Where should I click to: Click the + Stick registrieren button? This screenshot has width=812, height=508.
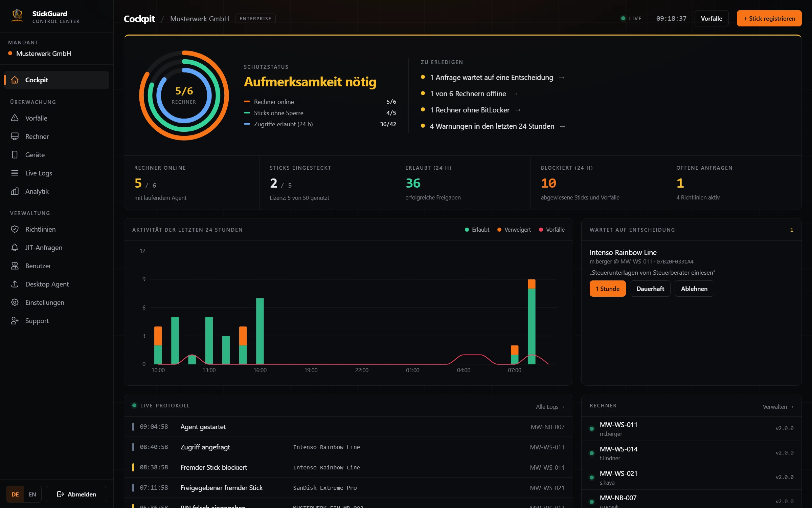pyautogui.click(x=769, y=18)
